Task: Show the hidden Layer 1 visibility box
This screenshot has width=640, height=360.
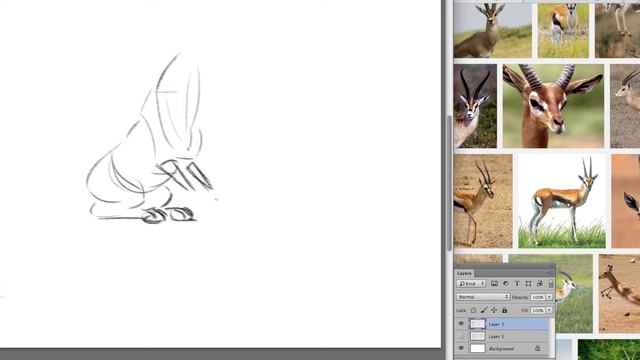Action: click(461, 336)
